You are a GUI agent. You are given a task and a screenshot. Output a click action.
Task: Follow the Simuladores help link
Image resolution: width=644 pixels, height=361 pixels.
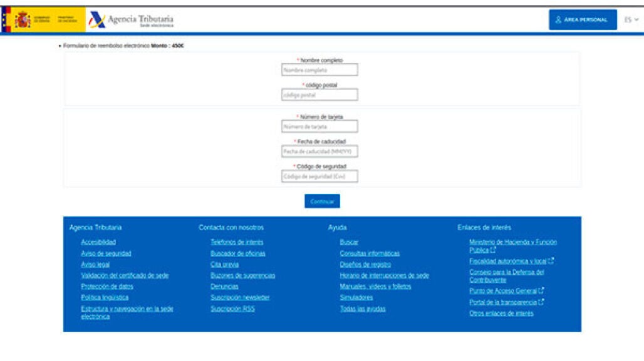[356, 297]
